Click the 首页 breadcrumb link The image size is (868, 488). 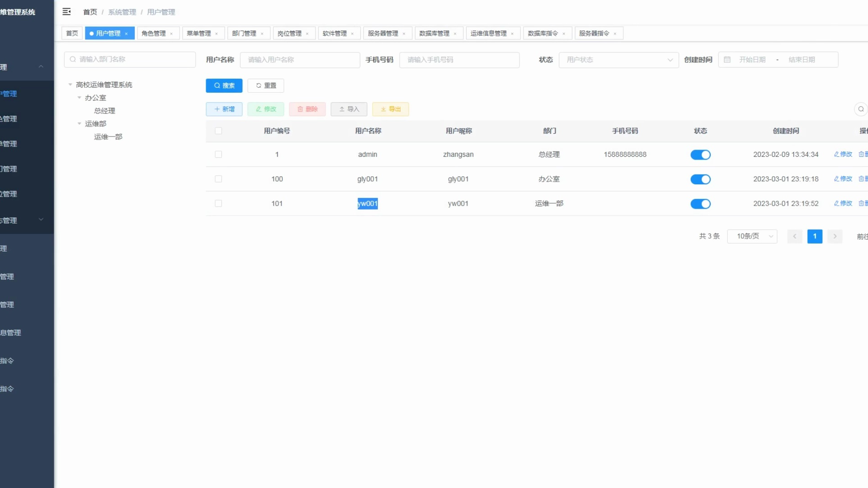click(x=90, y=12)
